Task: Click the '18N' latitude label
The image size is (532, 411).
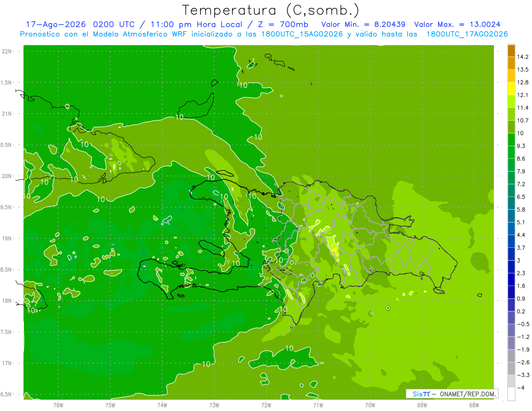Action: tap(7, 301)
